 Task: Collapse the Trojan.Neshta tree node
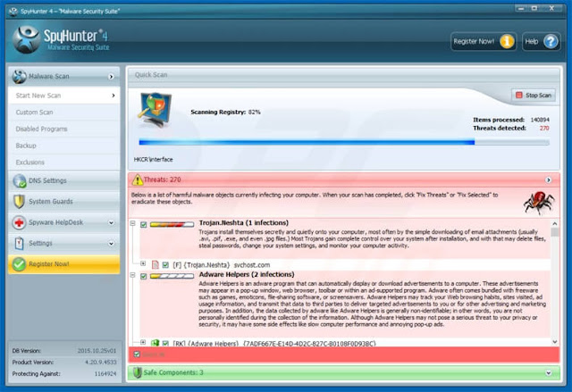pyautogui.click(x=133, y=223)
